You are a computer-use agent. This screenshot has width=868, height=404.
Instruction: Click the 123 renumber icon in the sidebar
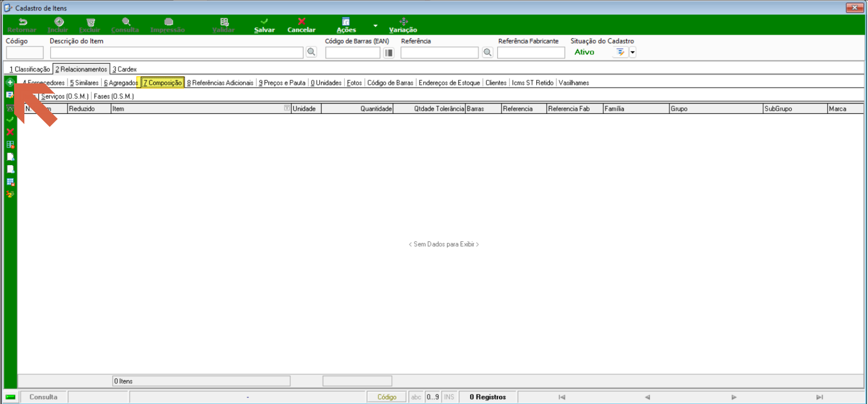[10, 194]
